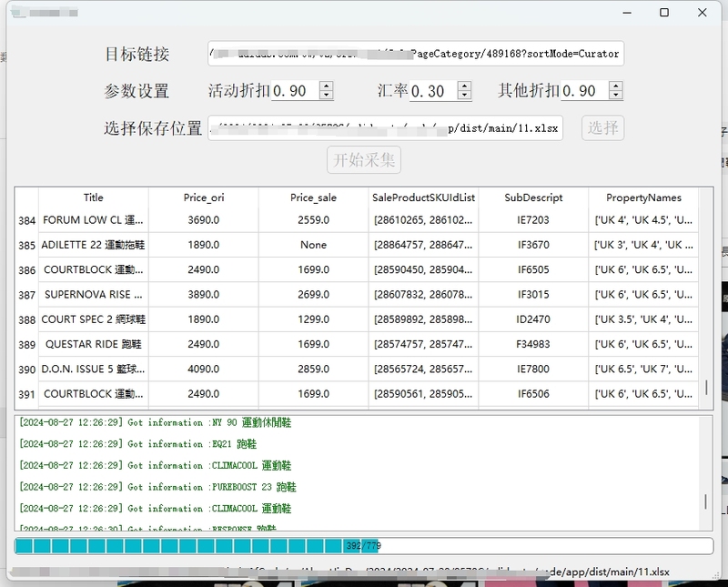Click the 其他折扣 value field 0.90
Viewport: 728px width, 587px height.
point(585,91)
